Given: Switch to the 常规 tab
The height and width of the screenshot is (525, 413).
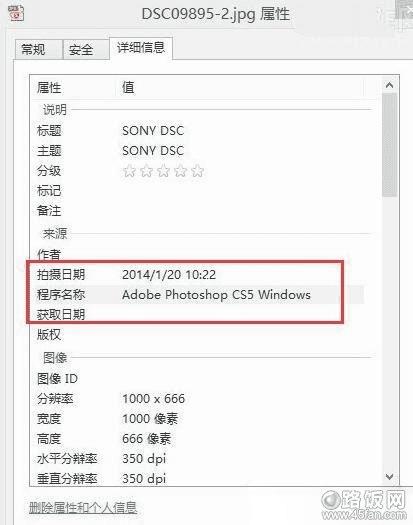Looking at the screenshot, I should 33,50.
